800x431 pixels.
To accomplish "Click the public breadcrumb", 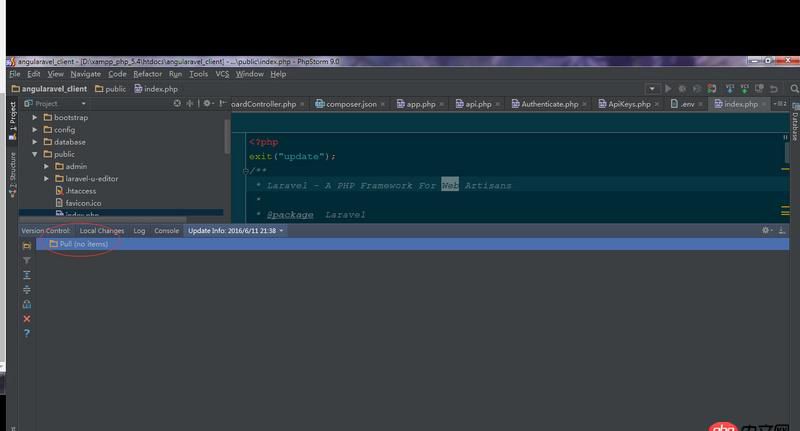I will point(111,89).
